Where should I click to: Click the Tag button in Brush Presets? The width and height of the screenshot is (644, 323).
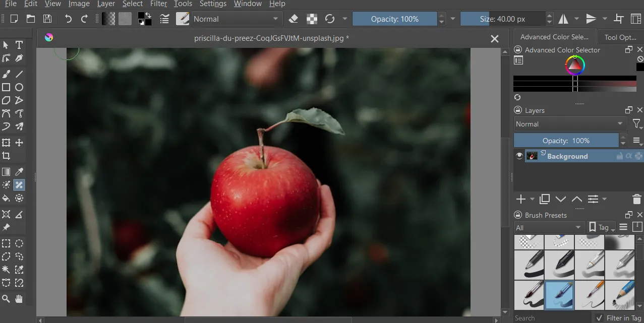(602, 227)
